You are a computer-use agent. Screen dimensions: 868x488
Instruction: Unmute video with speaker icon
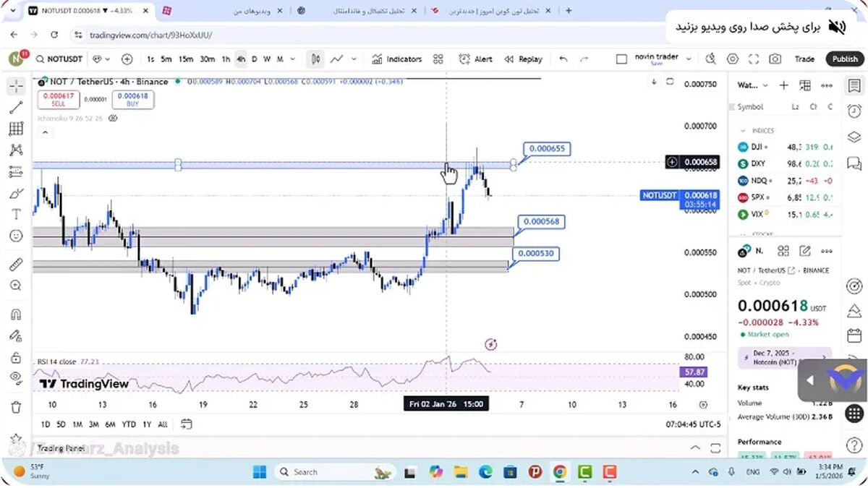tap(837, 27)
